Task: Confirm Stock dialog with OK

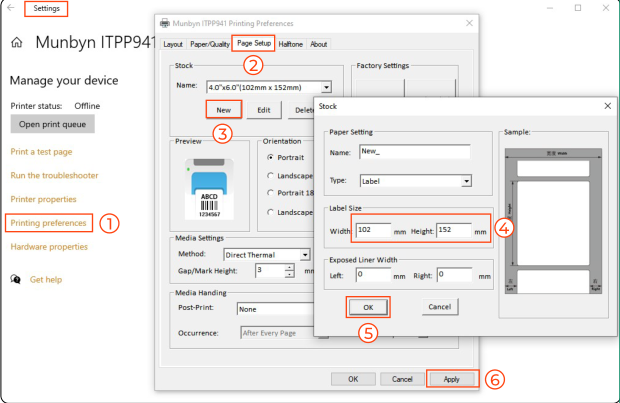Action: [368, 307]
